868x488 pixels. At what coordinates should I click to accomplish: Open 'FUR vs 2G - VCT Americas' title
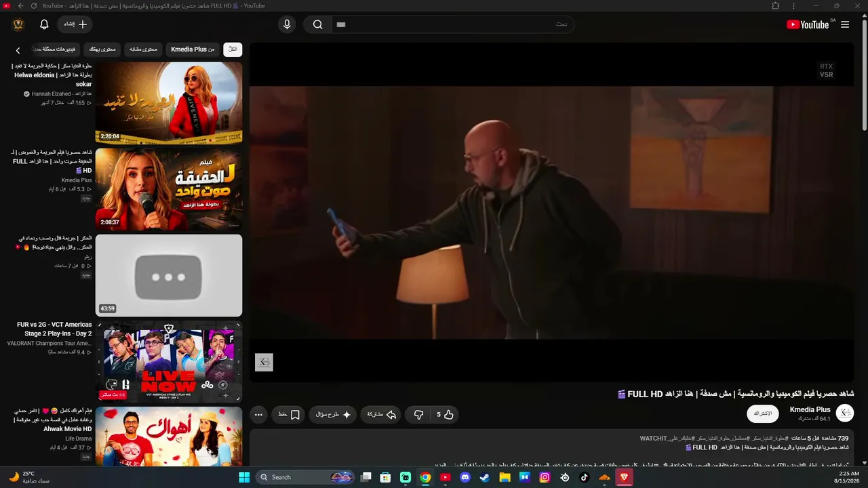click(x=54, y=329)
